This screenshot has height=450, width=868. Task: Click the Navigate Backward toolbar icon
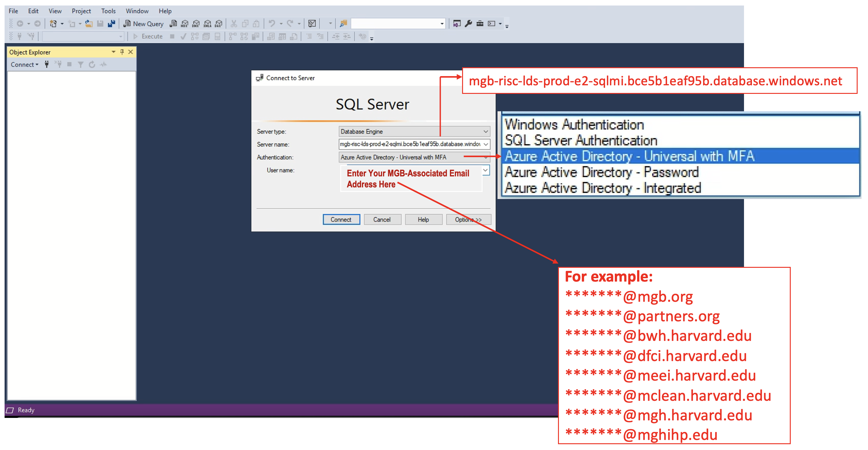(20, 24)
